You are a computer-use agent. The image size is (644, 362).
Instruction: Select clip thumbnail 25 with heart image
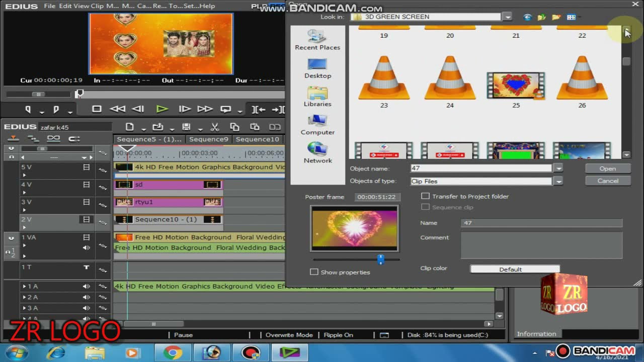point(516,85)
